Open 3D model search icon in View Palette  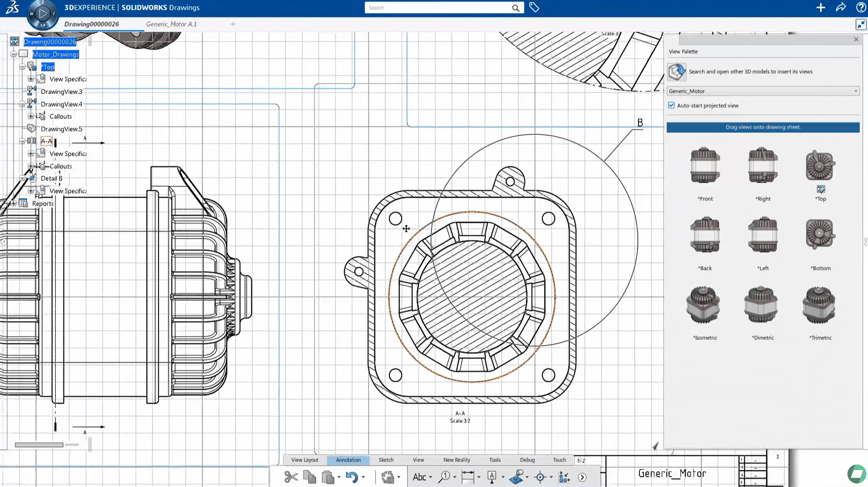676,72
